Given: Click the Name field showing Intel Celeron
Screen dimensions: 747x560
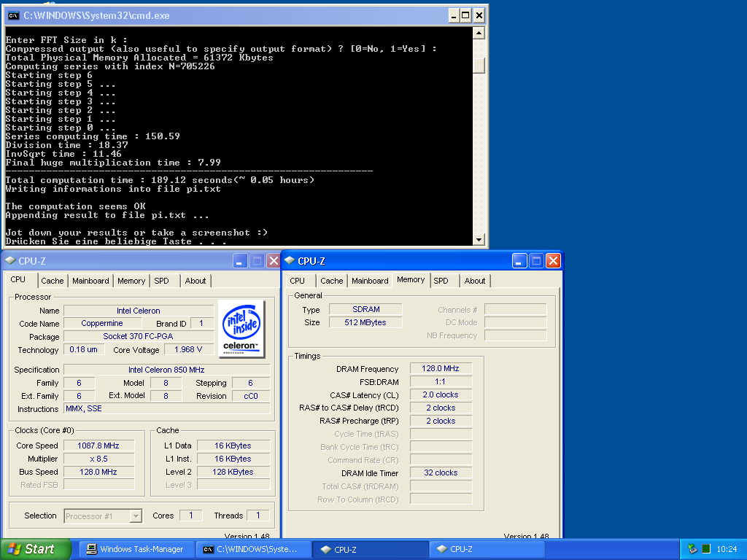Looking at the screenshot, I should (139, 311).
